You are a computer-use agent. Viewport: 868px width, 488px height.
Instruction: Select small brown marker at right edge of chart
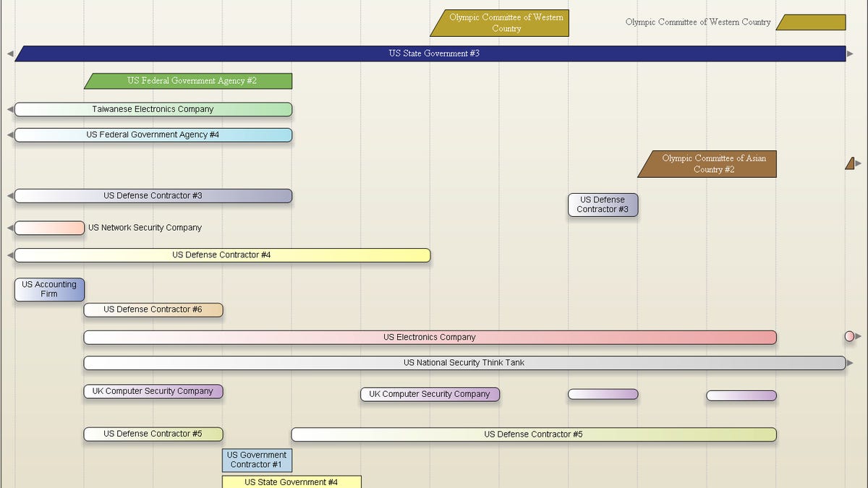pyautogui.click(x=850, y=163)
